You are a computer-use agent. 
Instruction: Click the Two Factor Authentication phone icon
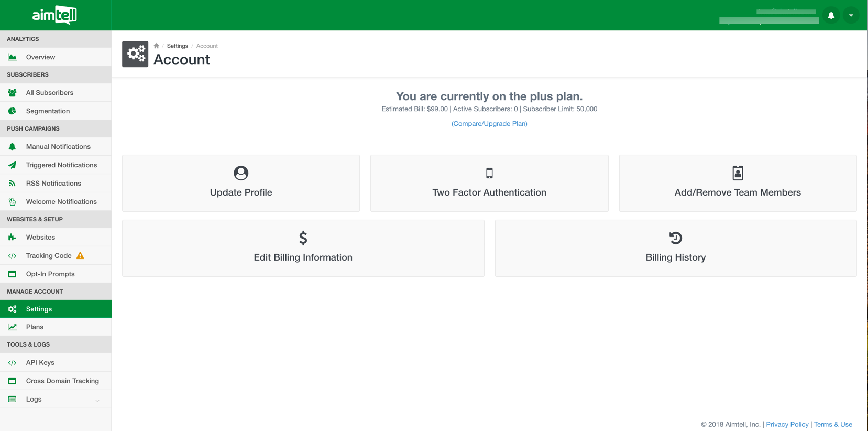click(489, 173)
